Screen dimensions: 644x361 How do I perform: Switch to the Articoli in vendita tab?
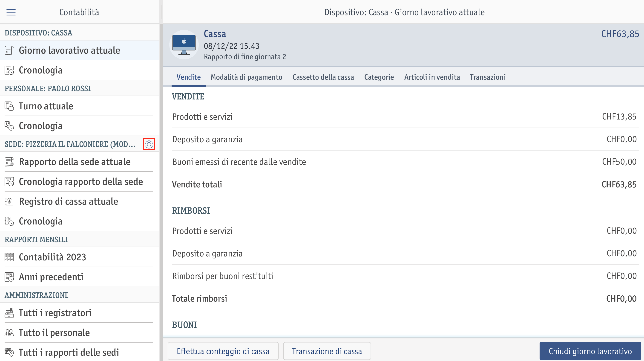point(432,77)
